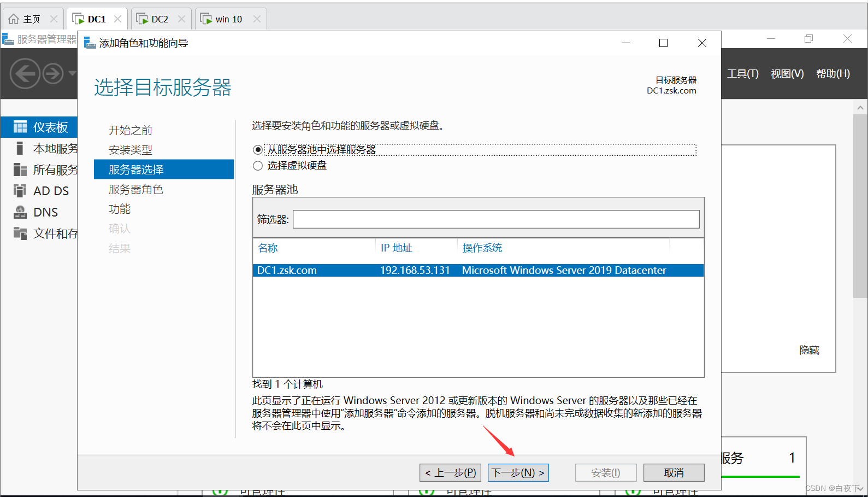
Task: Open the navigation history dropdown arrow
Action: click(x=72, y=73)
